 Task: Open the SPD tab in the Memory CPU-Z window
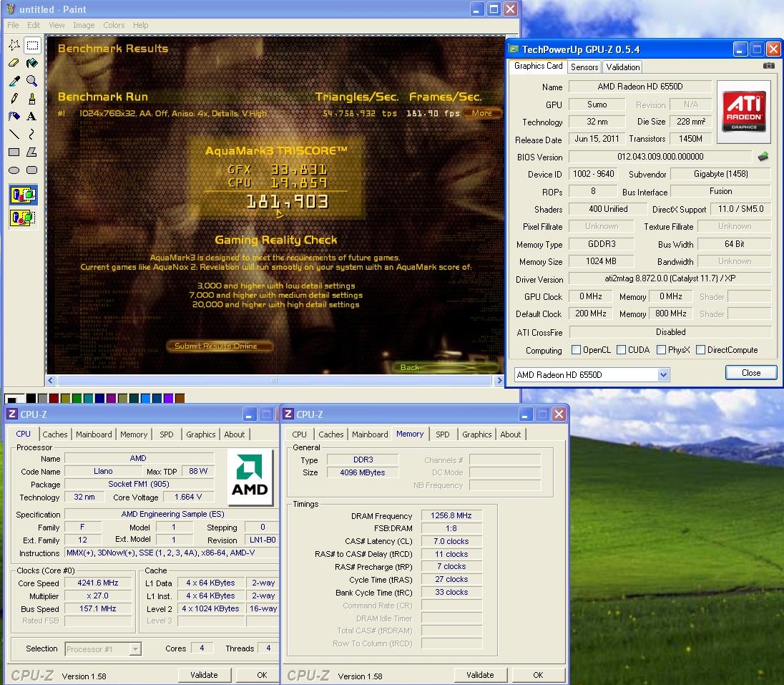click(x=443, y=434)
